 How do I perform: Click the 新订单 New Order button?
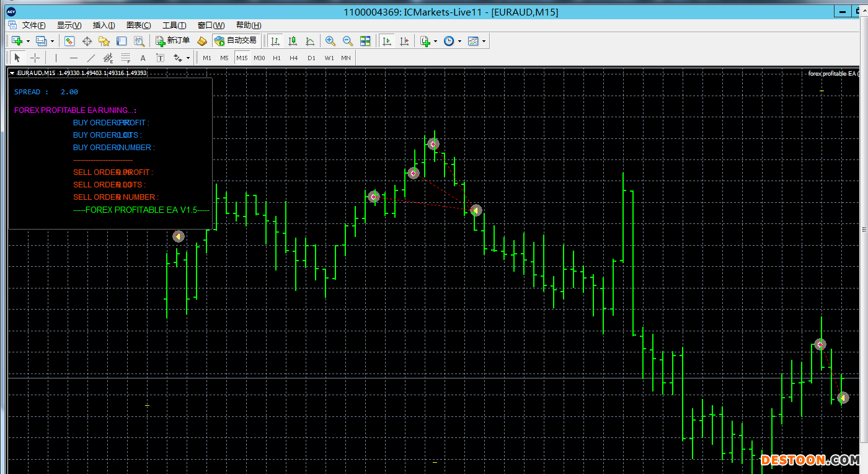[173, 41]
